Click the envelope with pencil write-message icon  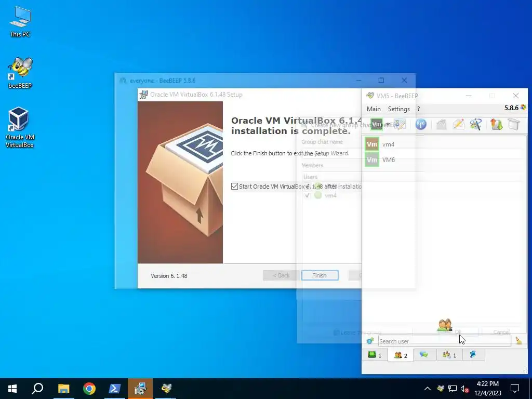coord(458,125)
